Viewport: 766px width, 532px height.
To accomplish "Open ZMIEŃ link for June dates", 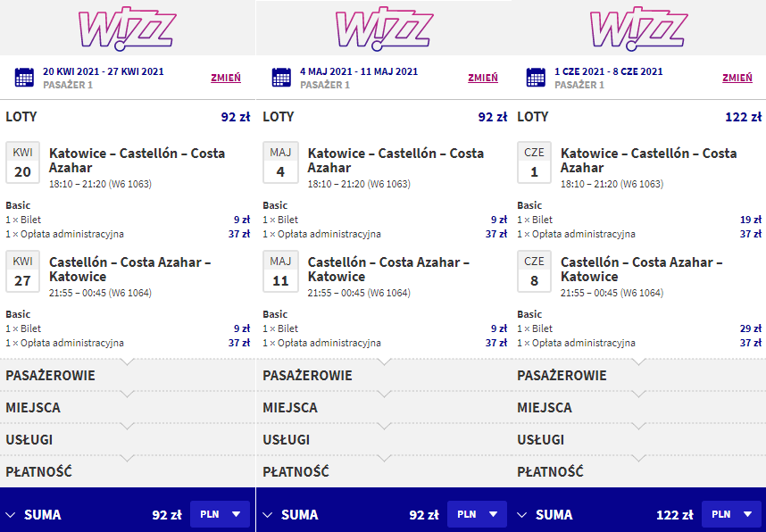I will [x=737, y=78].
